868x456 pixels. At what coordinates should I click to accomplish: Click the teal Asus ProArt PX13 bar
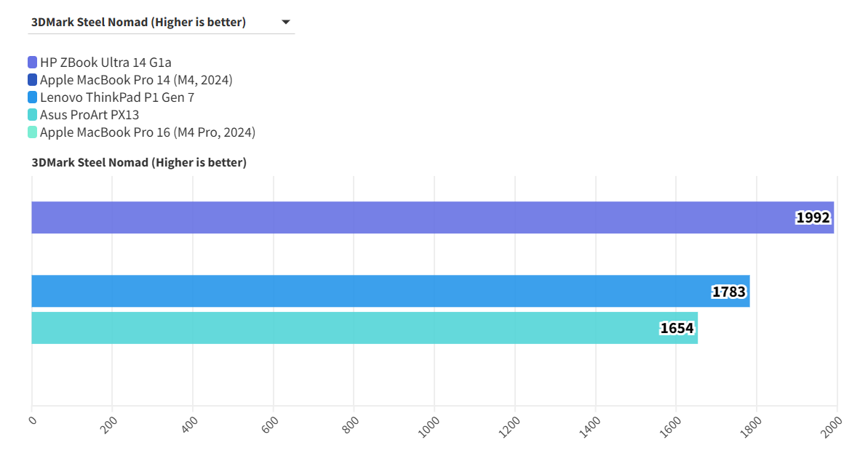(x=342, y=328)
